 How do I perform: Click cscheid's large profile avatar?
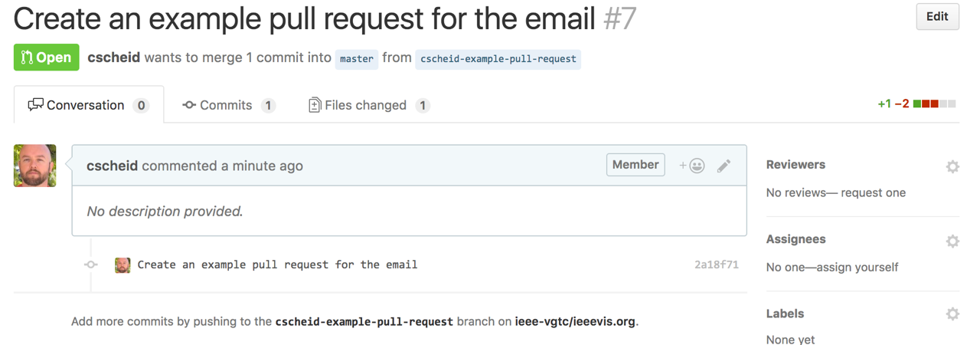tap(35, 166)
